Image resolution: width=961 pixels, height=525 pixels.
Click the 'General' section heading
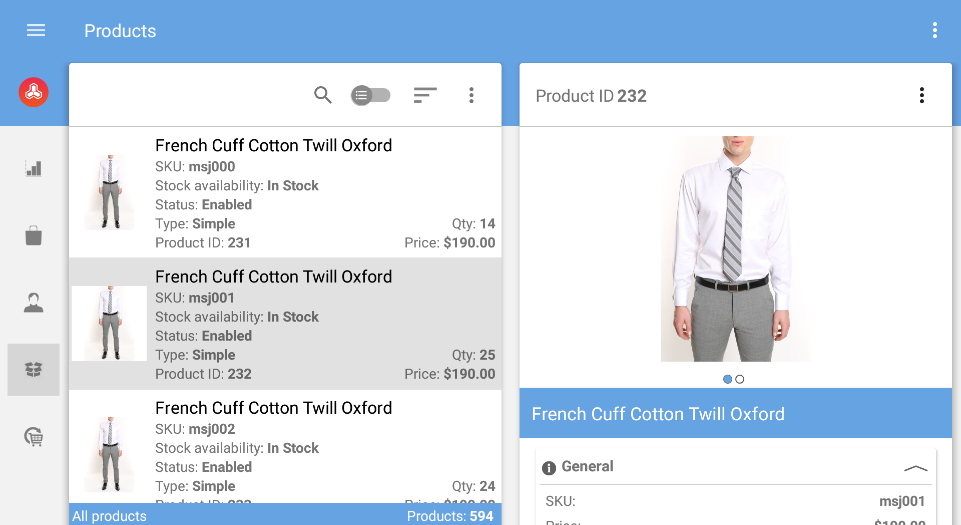coord(587,466)
